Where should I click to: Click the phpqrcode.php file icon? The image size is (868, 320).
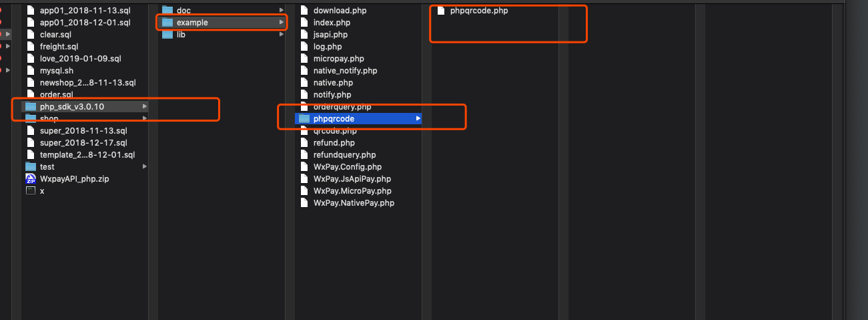441,10
